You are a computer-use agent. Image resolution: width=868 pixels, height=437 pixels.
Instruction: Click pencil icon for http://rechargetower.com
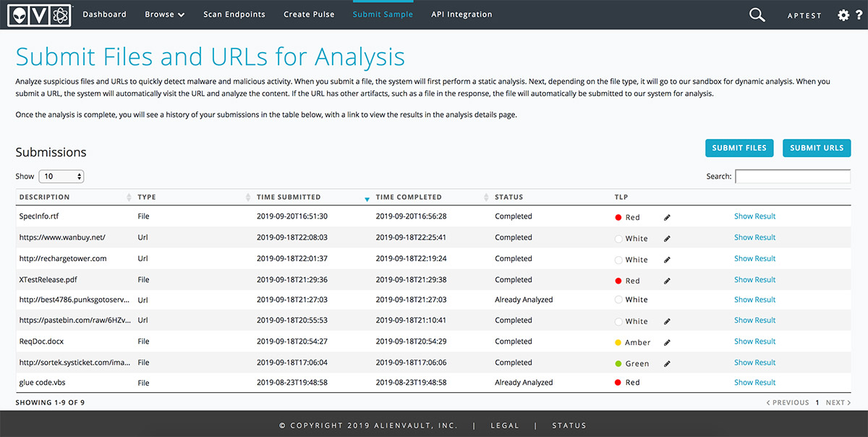(667, 259)
